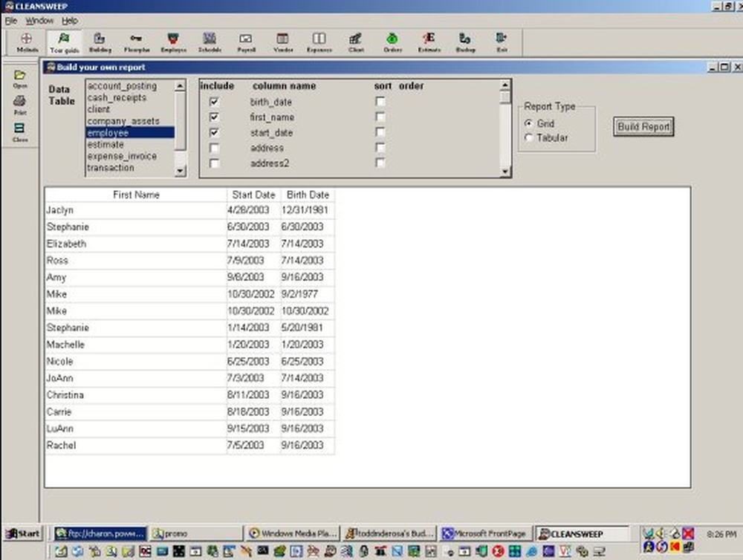Check the sort box for first_name
Viewport: 743px width, 560px height.
click(x=381, y=117)
